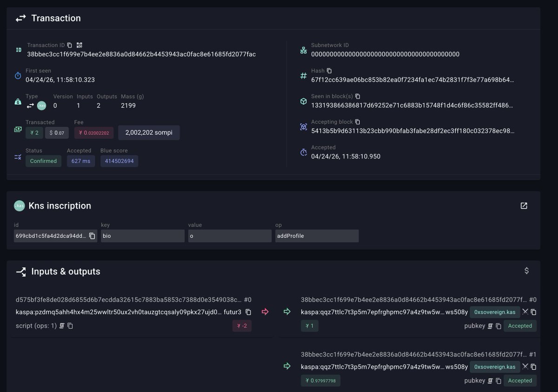Copy the Accepting block hash
The width and height of the screenshot is (558, 392).
(358, 122)
